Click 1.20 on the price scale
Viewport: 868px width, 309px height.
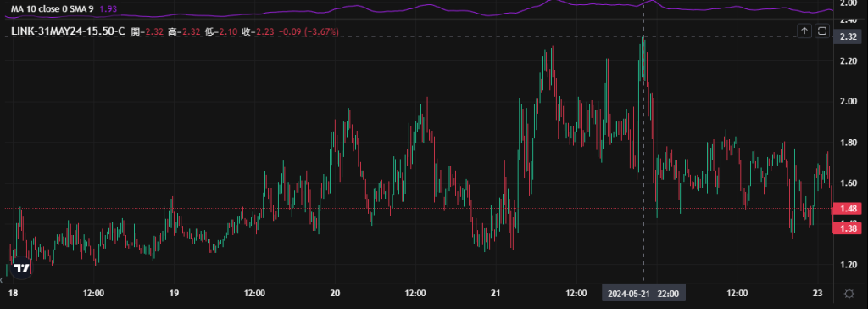848,265
